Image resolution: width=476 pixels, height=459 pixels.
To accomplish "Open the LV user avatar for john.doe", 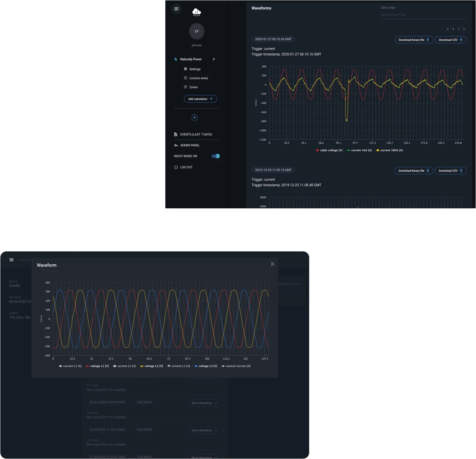I will (x=197, y=31).
